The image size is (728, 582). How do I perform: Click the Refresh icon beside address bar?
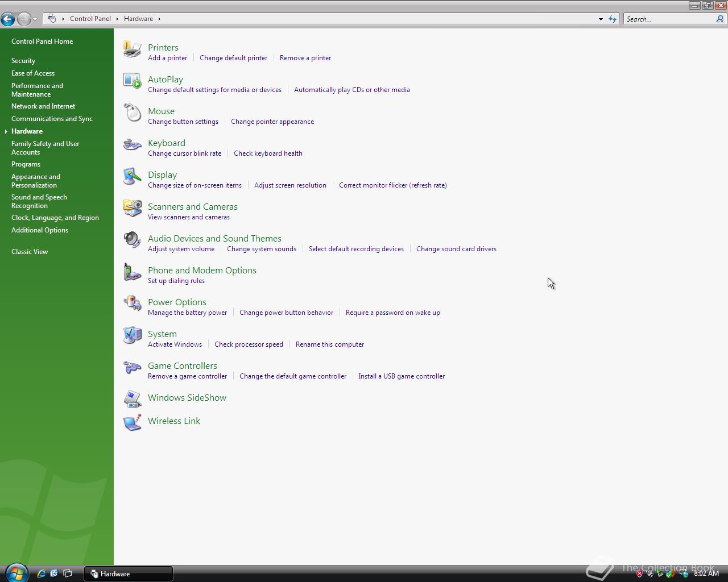click(x=613, y=19)
